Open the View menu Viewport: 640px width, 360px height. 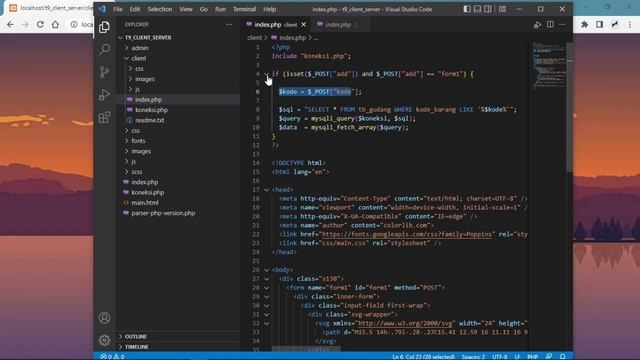(x=186, y=9)
